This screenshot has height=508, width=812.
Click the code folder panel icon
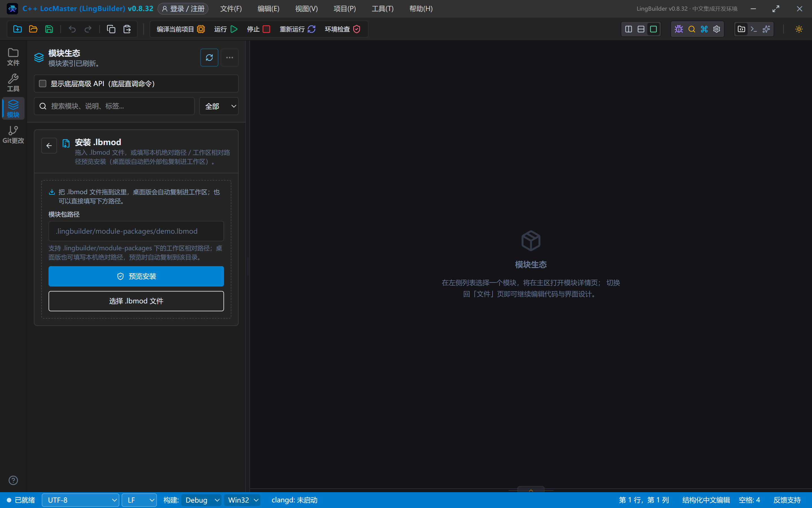coord(741,29)
